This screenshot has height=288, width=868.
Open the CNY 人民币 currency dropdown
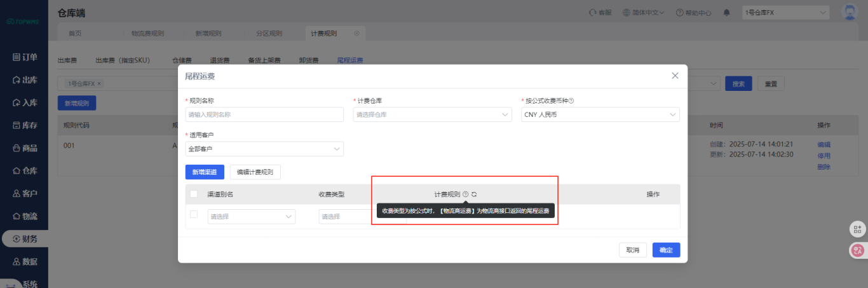click(600, 114)
